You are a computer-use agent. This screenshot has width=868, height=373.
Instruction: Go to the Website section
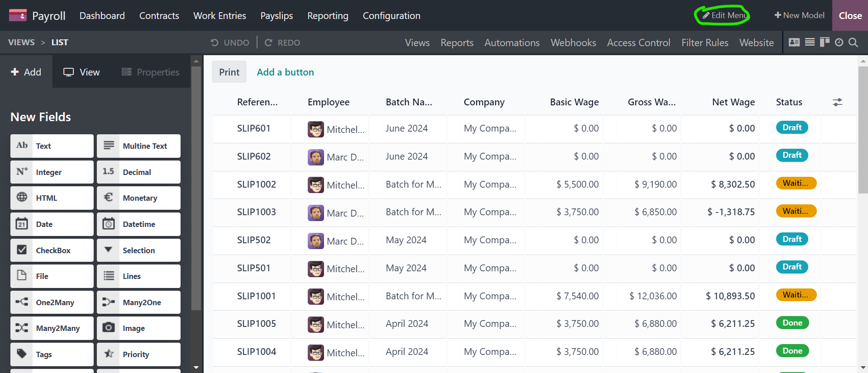[757, 42]
